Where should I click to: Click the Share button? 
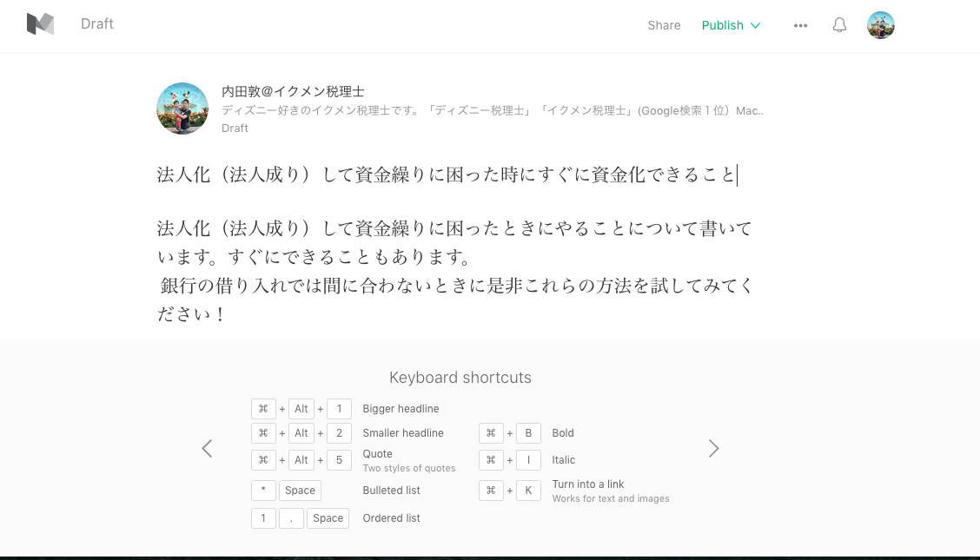(664, 25)
